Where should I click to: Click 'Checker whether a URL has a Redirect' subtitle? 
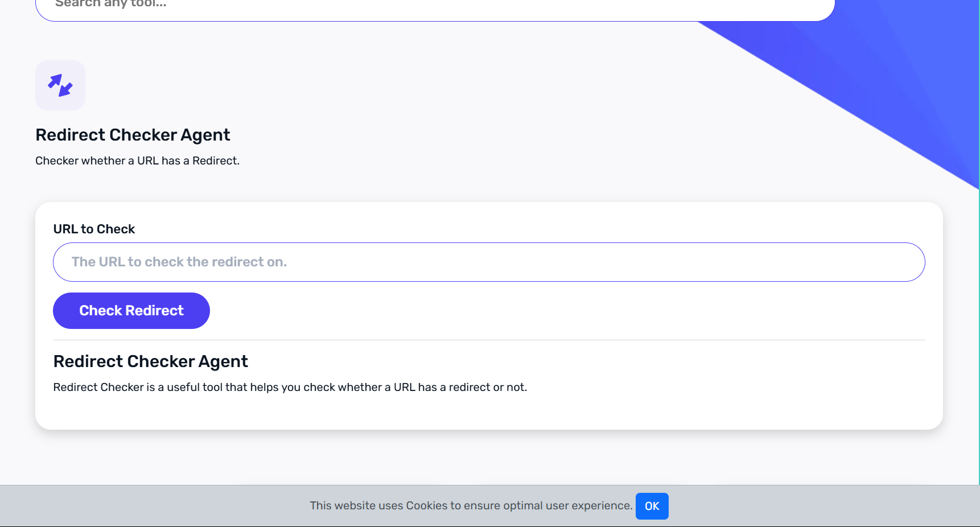click(x=137, y=161)
